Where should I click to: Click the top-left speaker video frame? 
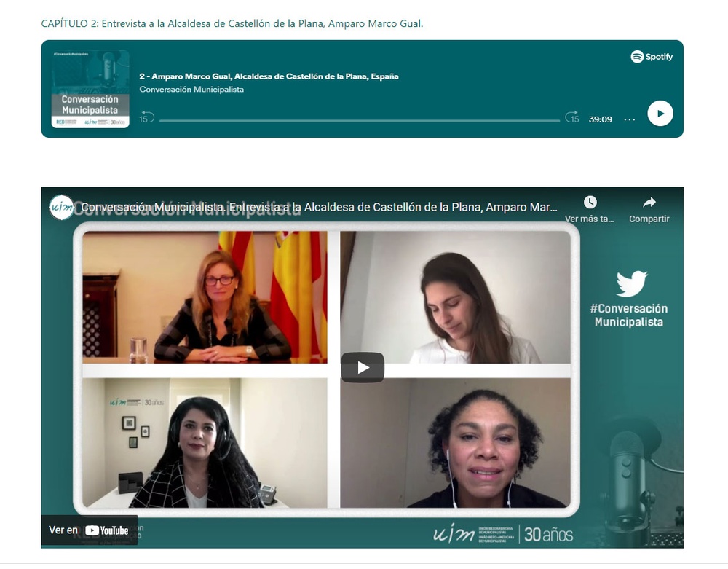tap(205, 297)
